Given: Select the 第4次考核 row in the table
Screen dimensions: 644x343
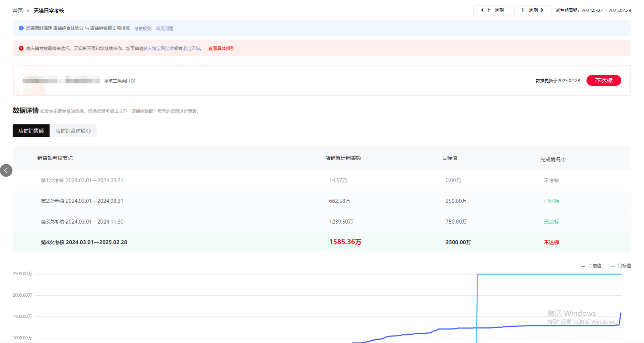Looking at the screenshot, I should pos(84,243).
